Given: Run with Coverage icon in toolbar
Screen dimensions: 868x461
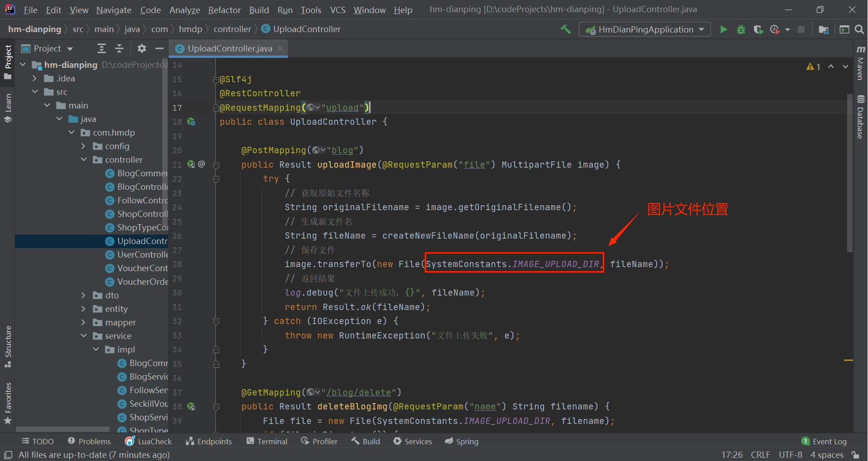Looking at the screenshot, I should tap(758, 29).
